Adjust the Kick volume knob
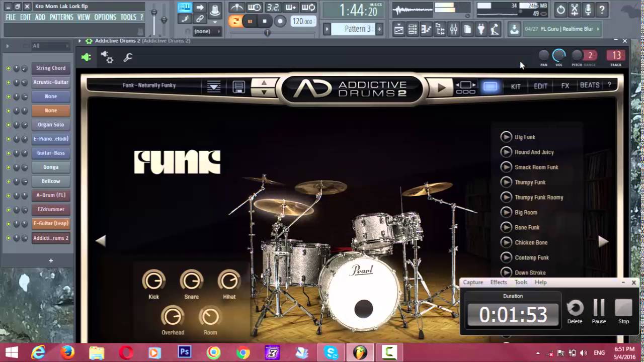 click(153, 280)
